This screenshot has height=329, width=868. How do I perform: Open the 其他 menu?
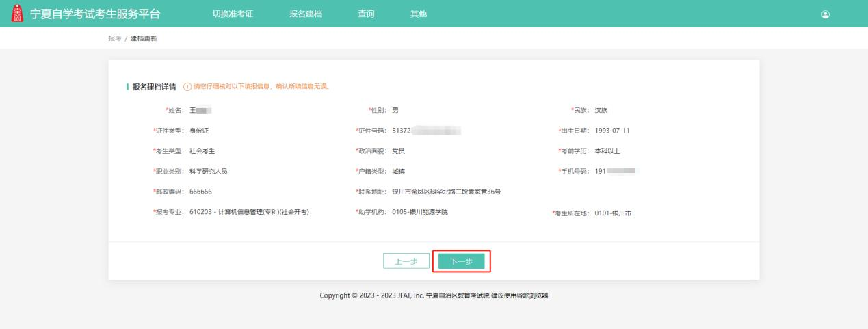pos(418,14)
